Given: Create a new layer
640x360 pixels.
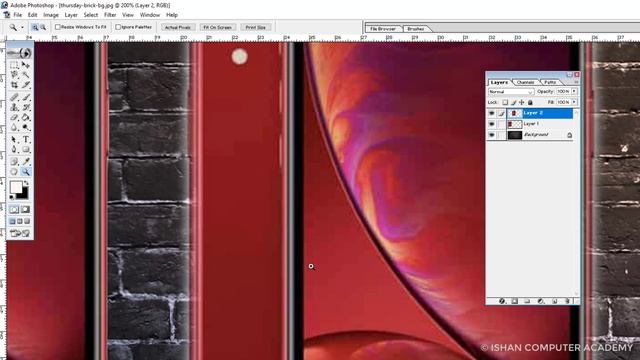Looking at the screenshot, I should point(555,301).
